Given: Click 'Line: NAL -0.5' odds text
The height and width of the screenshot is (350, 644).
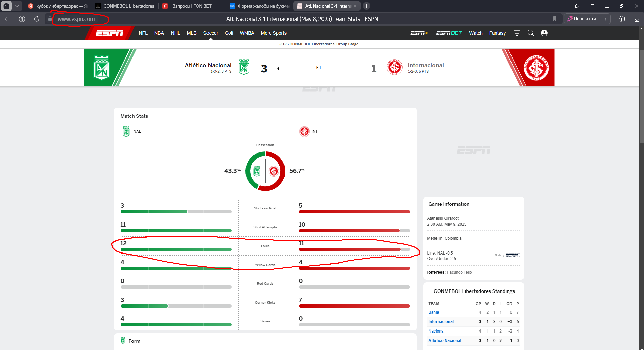Looking at the screenshot, I should click(440, 253).
